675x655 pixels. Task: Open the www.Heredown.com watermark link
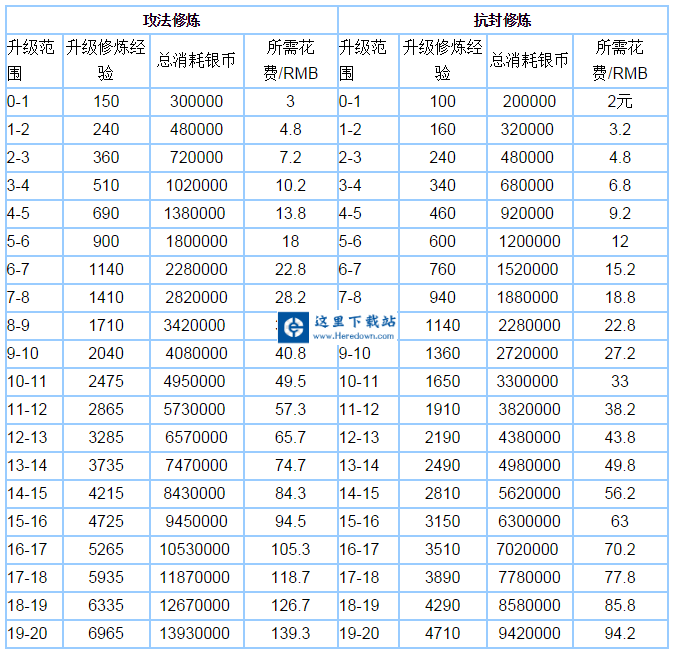pyautogui.click(x=354, y=337)
